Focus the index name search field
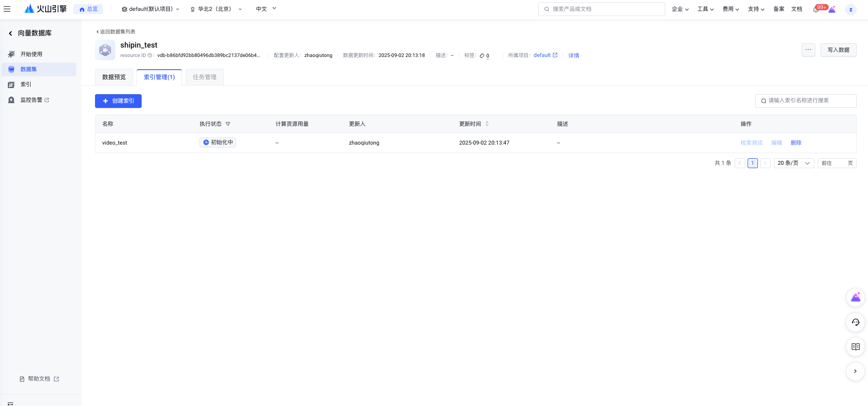Image resolution: width=868 pixels, height=406 pixels. [x=805, y=101]
